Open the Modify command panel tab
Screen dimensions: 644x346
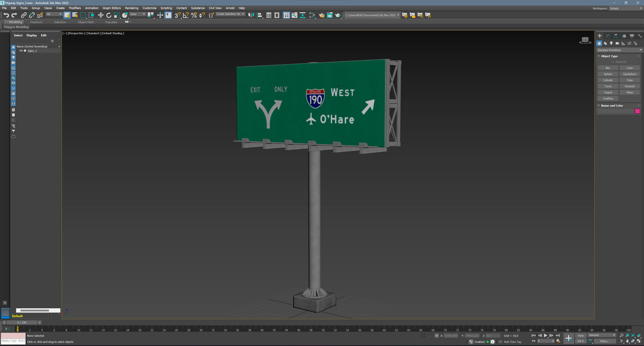coord(608,36)
